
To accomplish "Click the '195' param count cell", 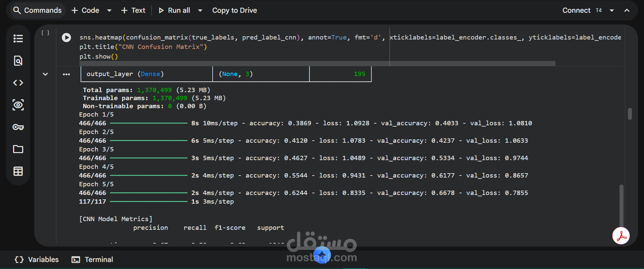I will click(x=360, y=74).
